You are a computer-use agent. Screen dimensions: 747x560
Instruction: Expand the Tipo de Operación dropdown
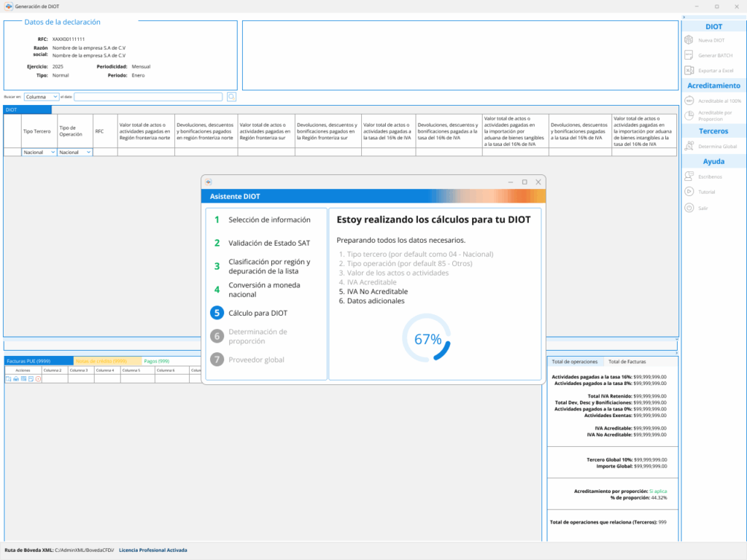pos(74,152)
